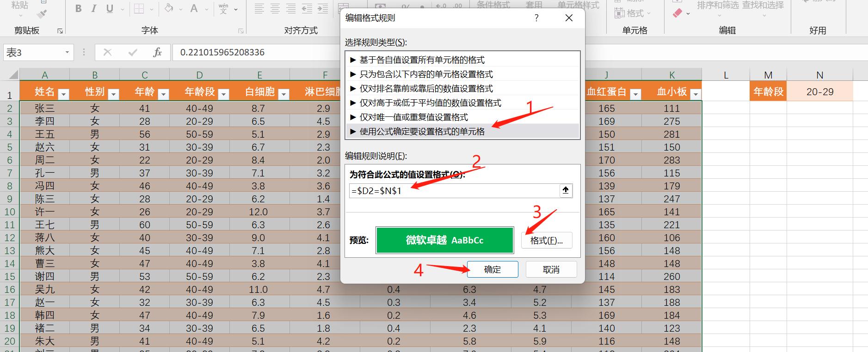Open 查找和选择 find and select menu
The width and height of the screenshot is (868, 352).
coord(763,6)
